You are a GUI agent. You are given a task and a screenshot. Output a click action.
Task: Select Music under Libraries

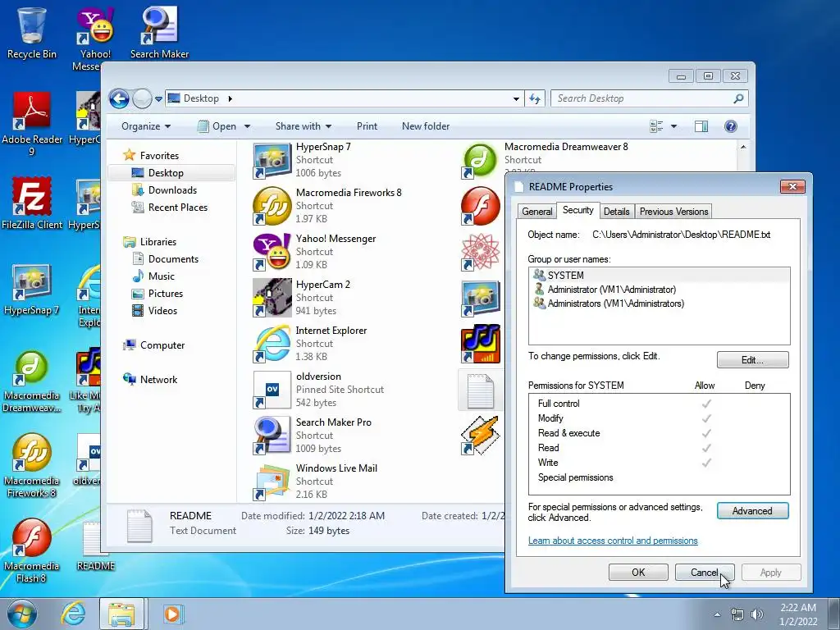point(153,276)
